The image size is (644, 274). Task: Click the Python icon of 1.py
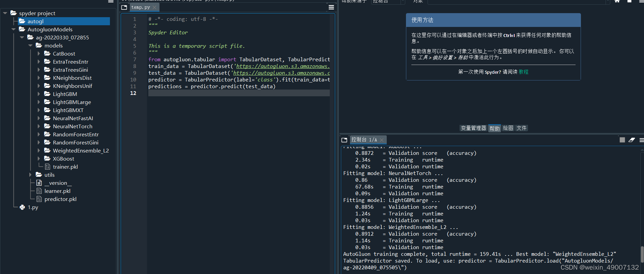click(x=22, y=207)
